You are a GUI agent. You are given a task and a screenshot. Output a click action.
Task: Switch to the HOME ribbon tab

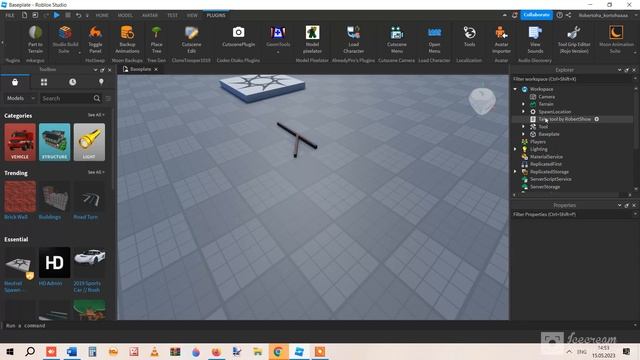click(x=102, y=15)
